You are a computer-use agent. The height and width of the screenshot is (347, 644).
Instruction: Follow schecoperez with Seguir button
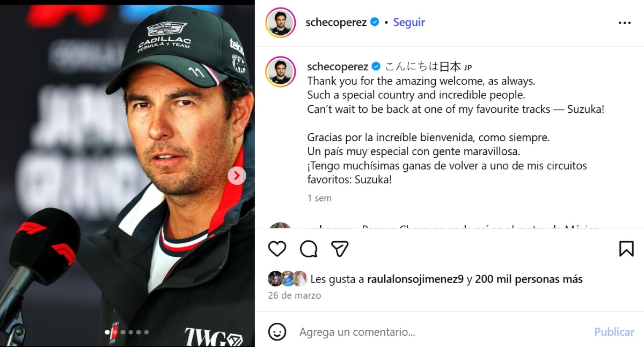click(409, 22)
